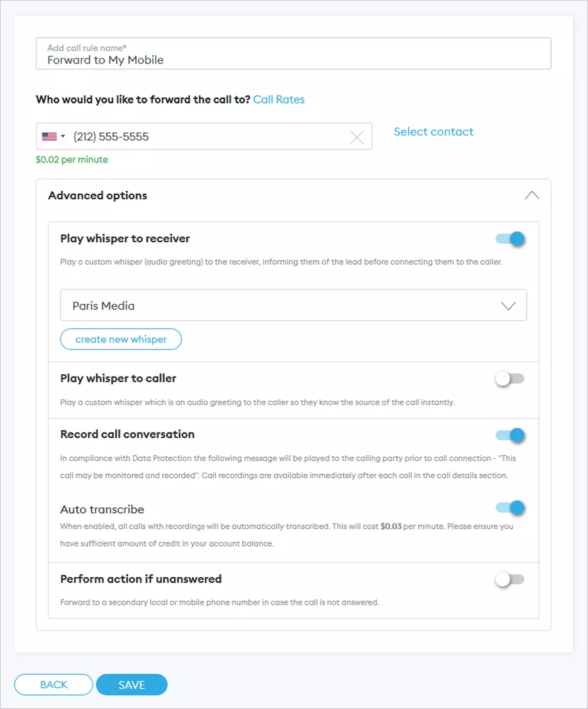Enable Perform action if unanswered toggle
The height and width of the screenshot is (709, 588).
pos(510,580)
